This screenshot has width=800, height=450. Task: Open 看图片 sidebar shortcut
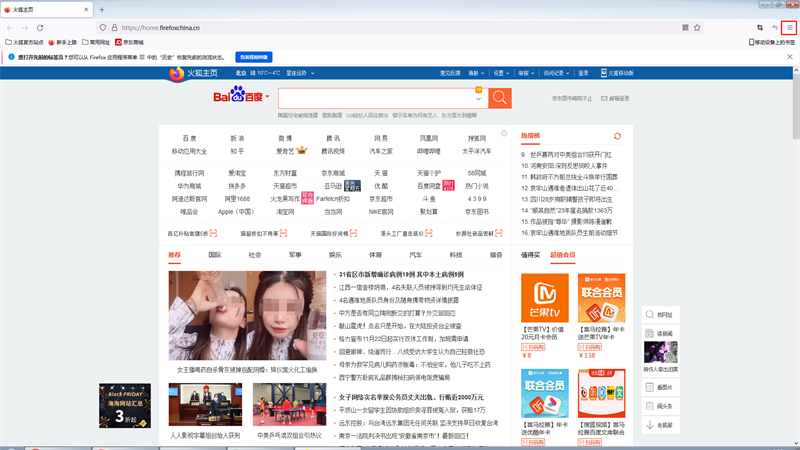(660, 387)
